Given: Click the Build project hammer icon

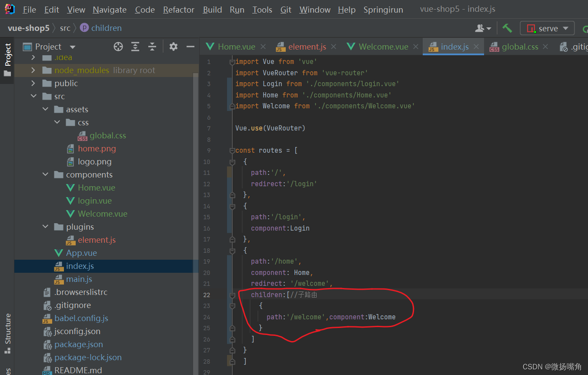Looking at the screenshot, I should pyautogui.click(x=507, y=28).
